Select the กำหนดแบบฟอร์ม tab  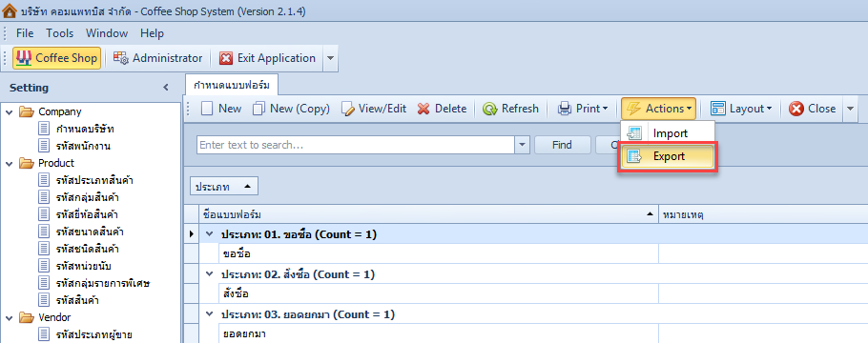[x=232, y=85]
